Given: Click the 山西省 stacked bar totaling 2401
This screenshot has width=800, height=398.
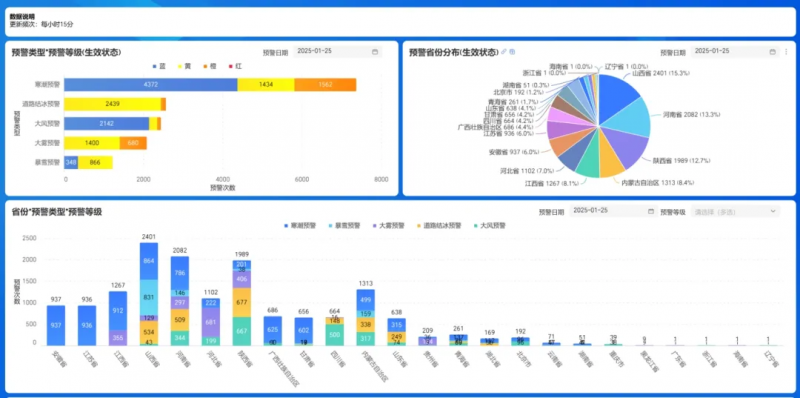Looking at the screenshot, I should coord(148,294).
